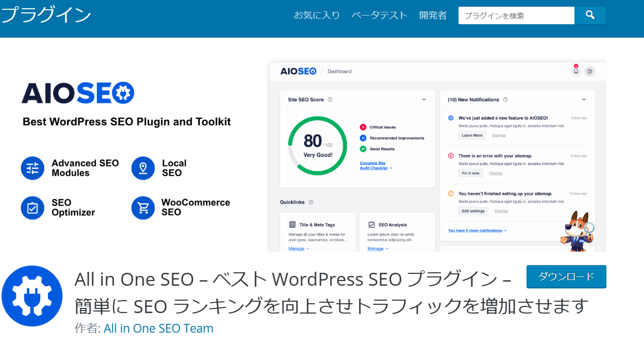Open the 開発者 menu item
The width and height of the screenshot is (644, 361).
pyautogui.click(x=433, y=15)
